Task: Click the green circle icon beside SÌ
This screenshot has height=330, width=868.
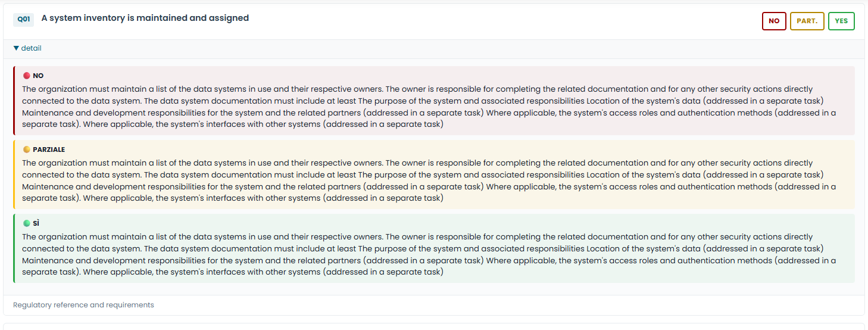Action: [26, 223]
